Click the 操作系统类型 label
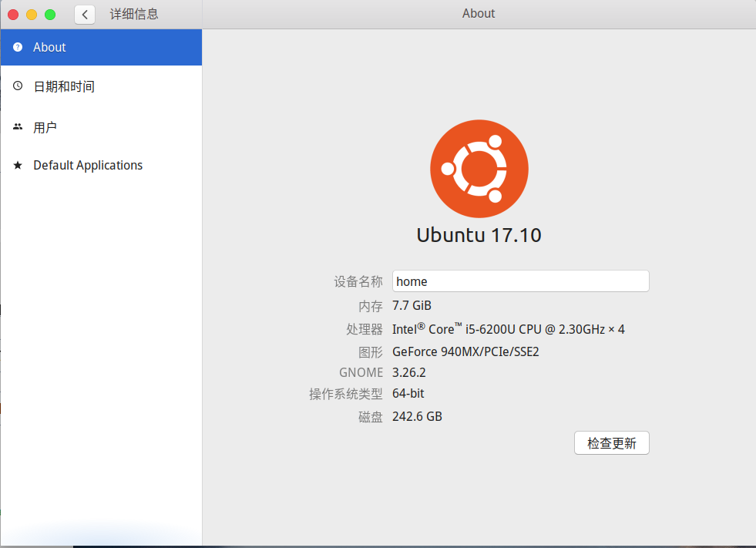The image size is (756, 548). 346,394
